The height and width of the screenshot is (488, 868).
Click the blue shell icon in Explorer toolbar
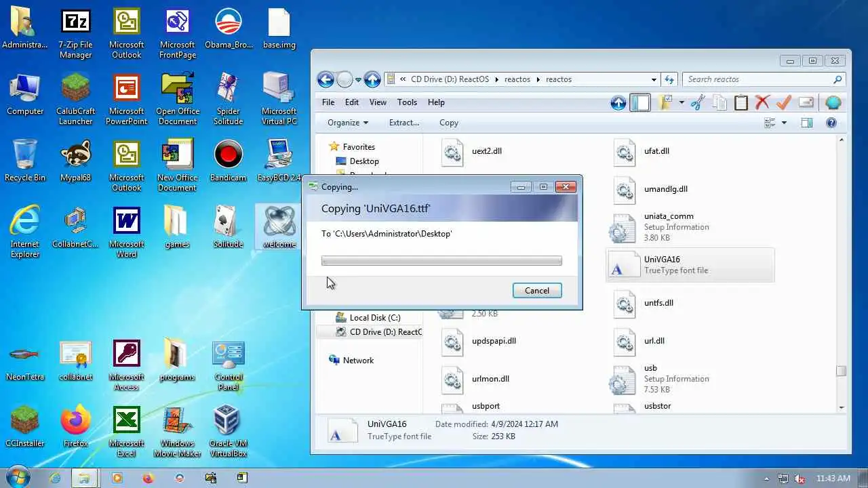coord(833,103)
